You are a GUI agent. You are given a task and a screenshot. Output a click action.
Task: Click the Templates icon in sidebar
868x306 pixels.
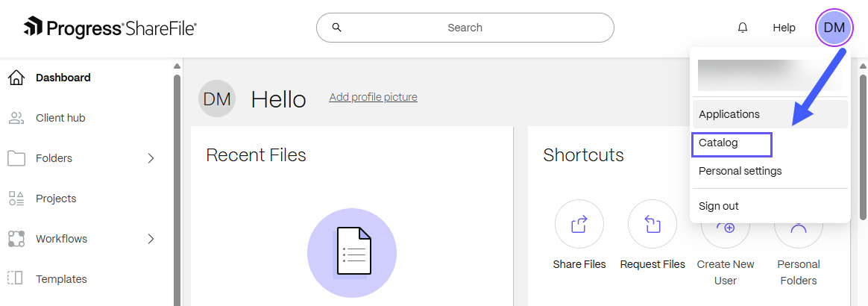pos(16,279)
